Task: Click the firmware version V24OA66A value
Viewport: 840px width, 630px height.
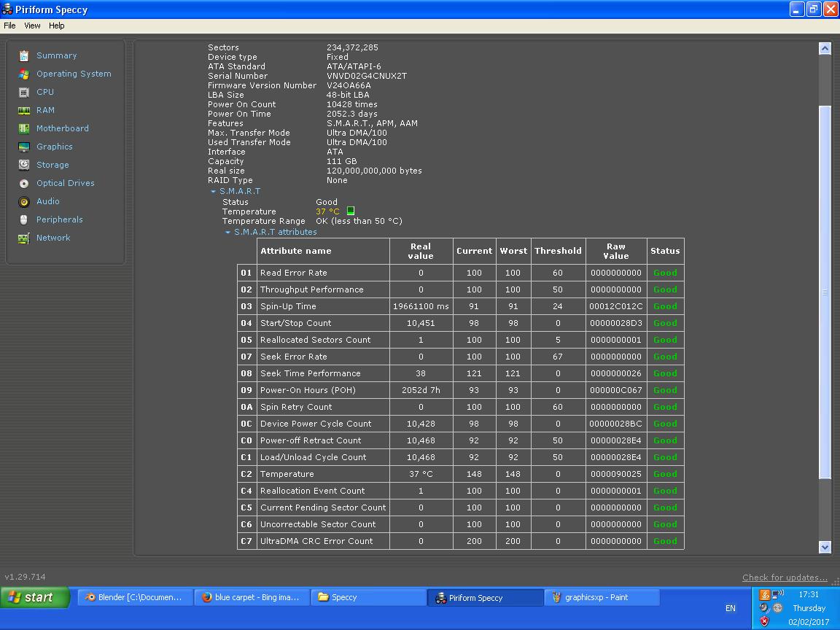Action: point(349,85)
